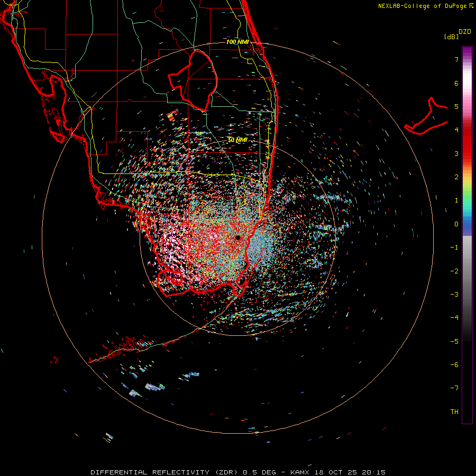Click the 2 value on the color scale
This screenshot has height=476, width=476.
(x=456, y=177)
